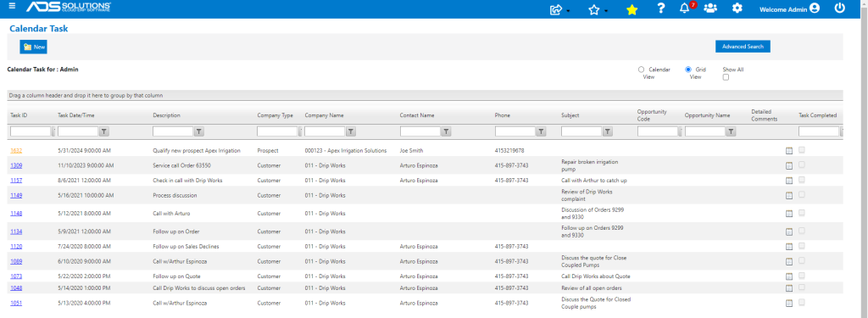Viewport: 868px width, 318px height.
Task: Select the Calendar View radio button
Action: pyautogui.click(x=641, y=70)
